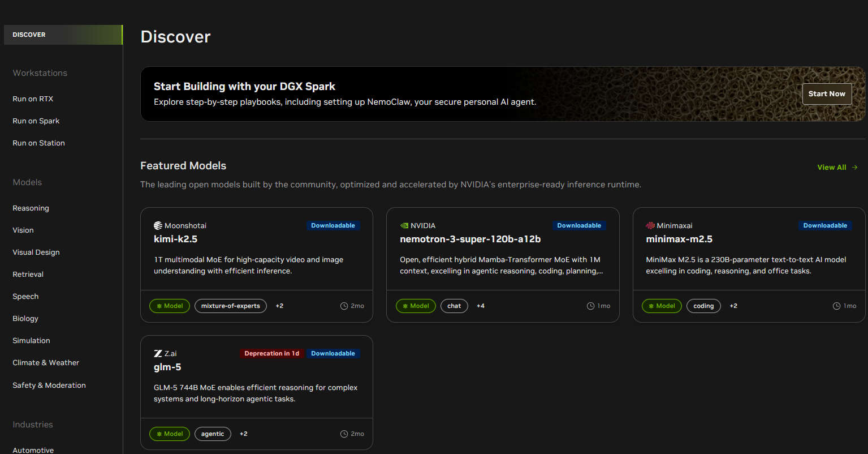Screen dimensions: 868x454
Task: Click the NemoClaw playbooks banner subtitle
Action: tap(345, 102)
